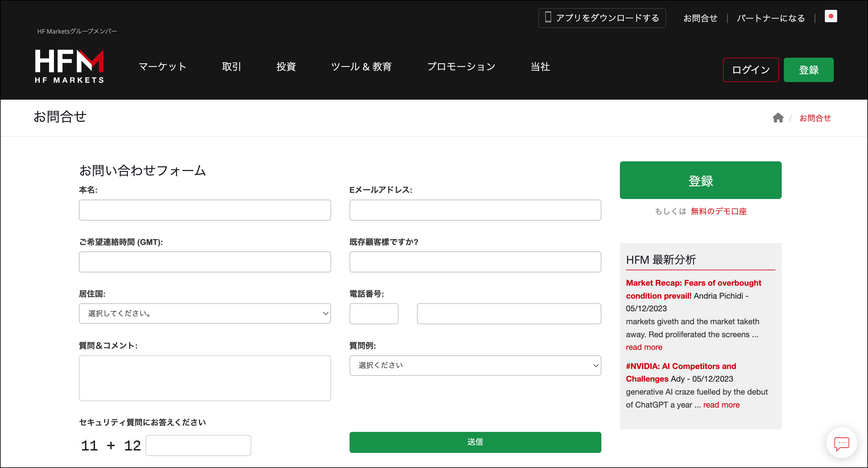The width and height of the screenshot is (868, 468).
Task: Click the お問合せ header link
Action: coord(701,18)
